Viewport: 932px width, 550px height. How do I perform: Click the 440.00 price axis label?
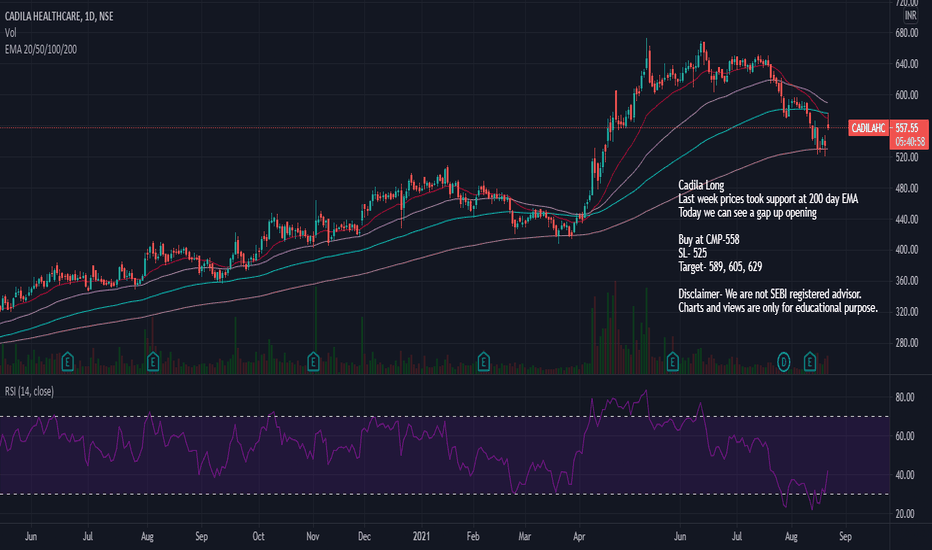click(906, 219)
